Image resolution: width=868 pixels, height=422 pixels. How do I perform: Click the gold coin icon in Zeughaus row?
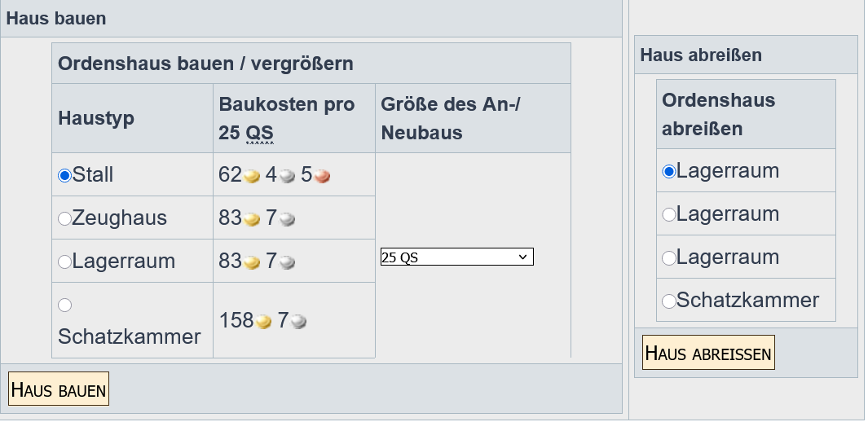tap(253, 219)
